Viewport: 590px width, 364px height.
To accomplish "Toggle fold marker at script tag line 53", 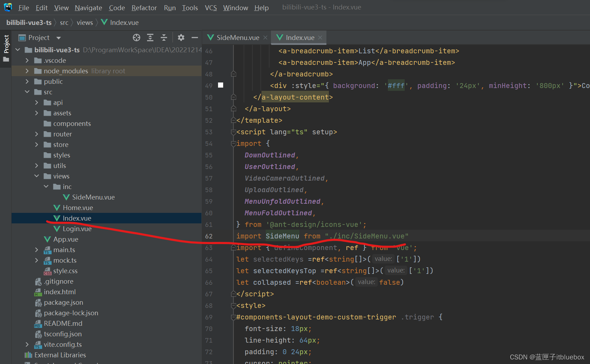I will (233, 132).
